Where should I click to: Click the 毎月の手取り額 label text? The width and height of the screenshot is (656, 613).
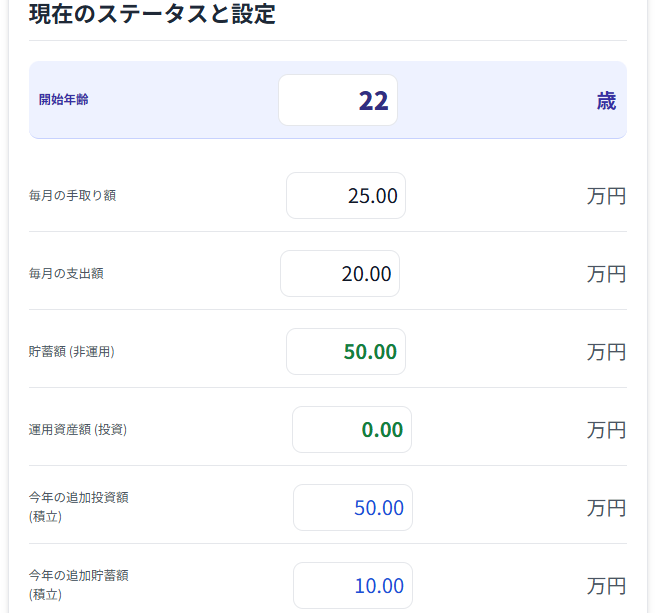(72, 195)
